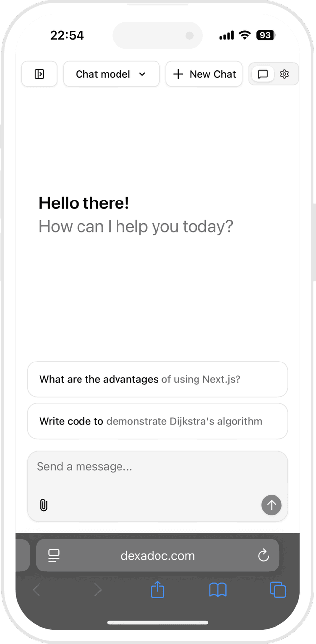Click the home indicator bar
Viewport: 316px width, 644px height.
click(158, 622)
